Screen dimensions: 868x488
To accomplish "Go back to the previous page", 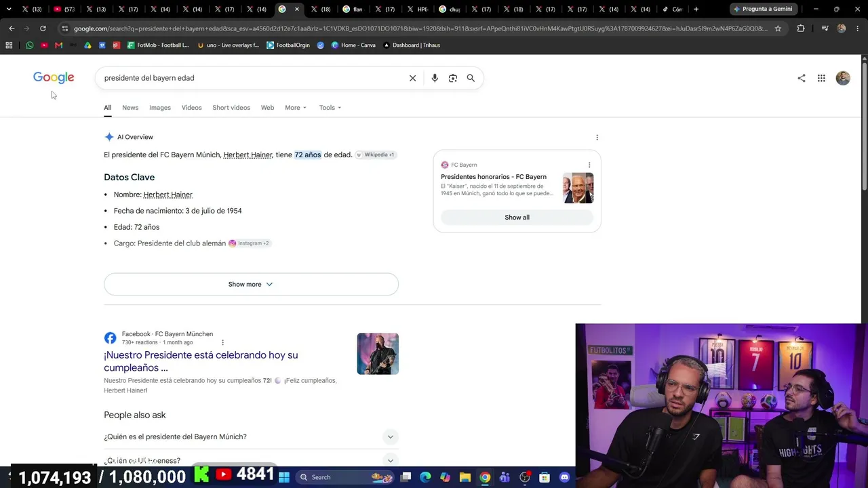I will pos(12,28).
